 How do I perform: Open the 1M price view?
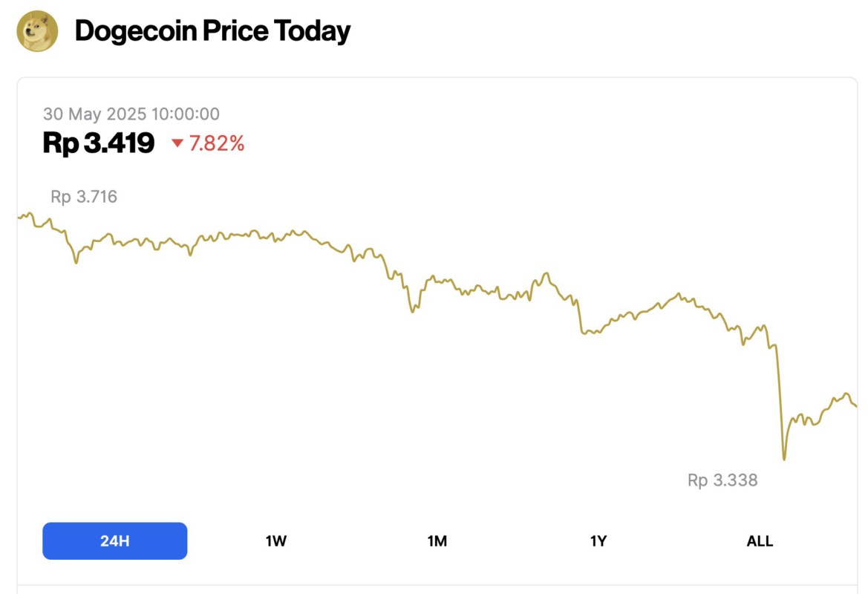click(437, 541)
